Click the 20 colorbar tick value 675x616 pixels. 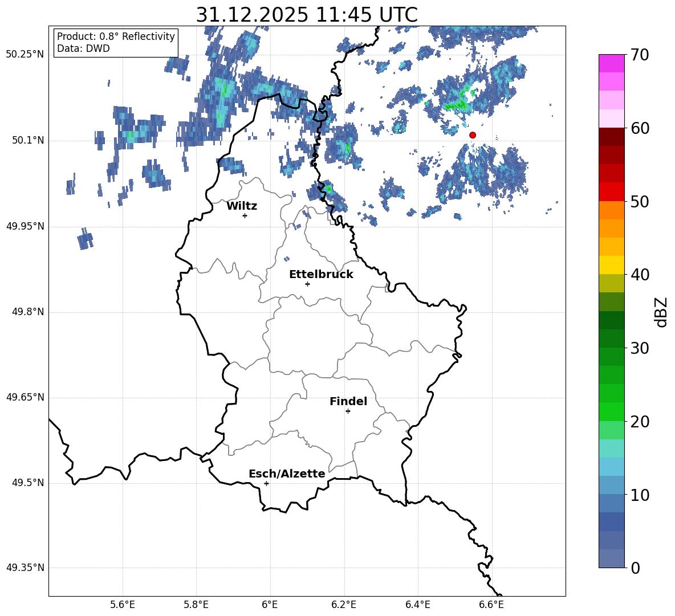coord(640,422)
